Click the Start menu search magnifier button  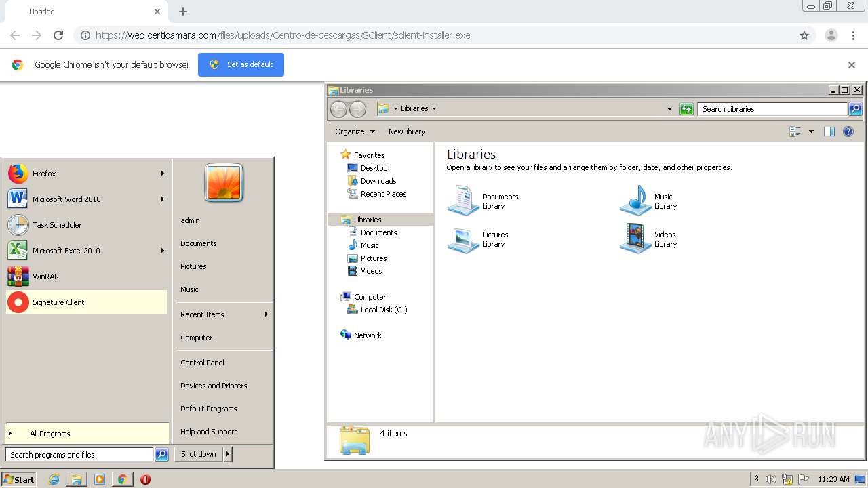(x=161, y=455)
